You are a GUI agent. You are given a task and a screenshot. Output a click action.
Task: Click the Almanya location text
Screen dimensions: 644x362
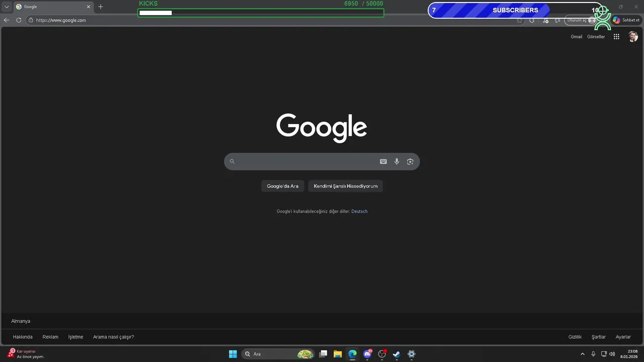tap(21, 321)
